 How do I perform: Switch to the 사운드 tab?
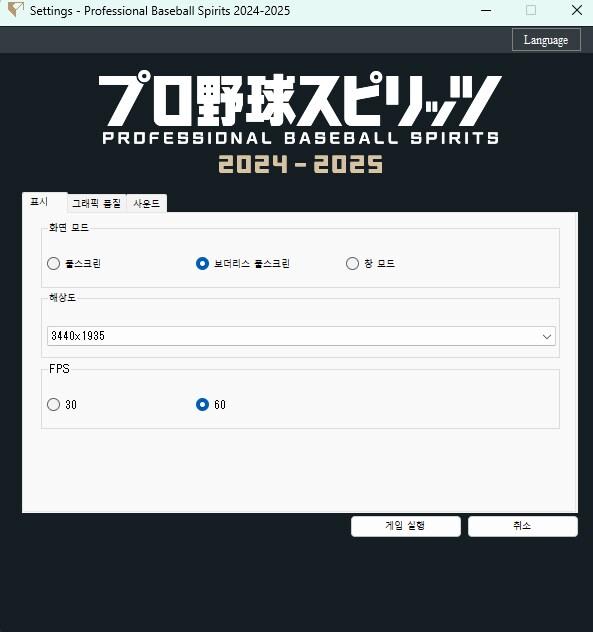click(x=146, y=203)
